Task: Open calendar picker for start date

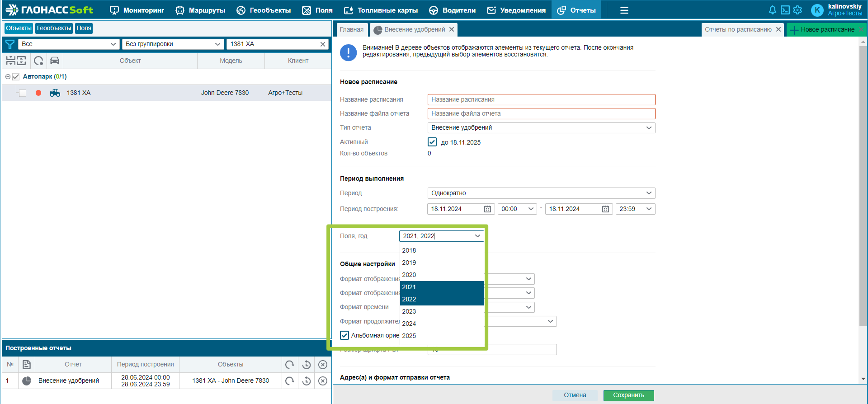Action: tap(487, 209)
